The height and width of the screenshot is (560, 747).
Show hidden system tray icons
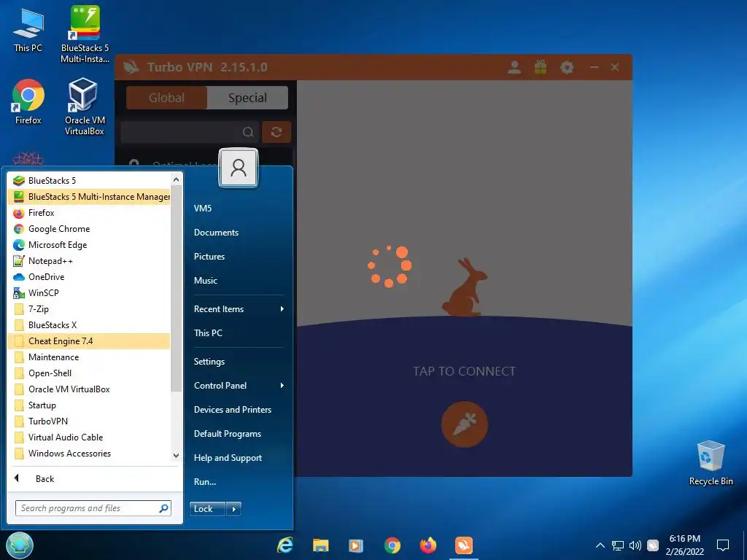point(600,545)
